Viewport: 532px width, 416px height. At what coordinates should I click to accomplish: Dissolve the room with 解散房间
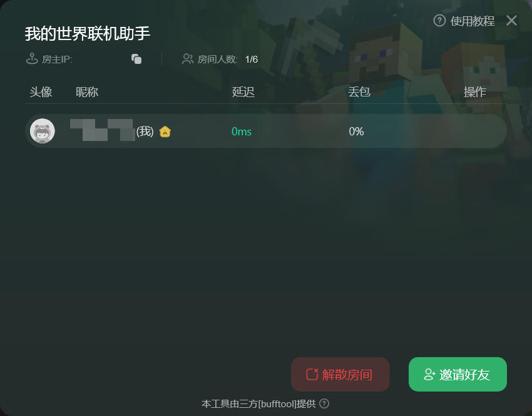[x=340, y=374]
